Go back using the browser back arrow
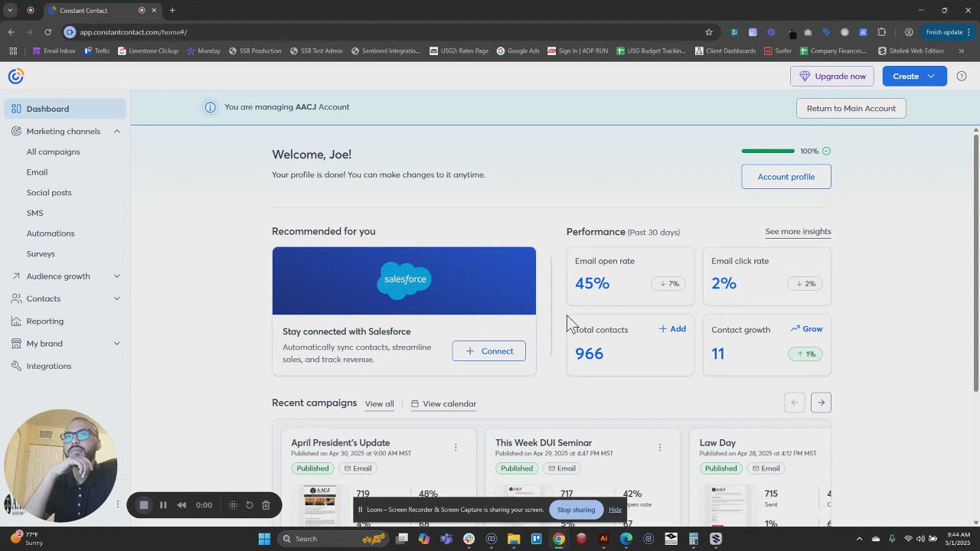 click(11, 32)
